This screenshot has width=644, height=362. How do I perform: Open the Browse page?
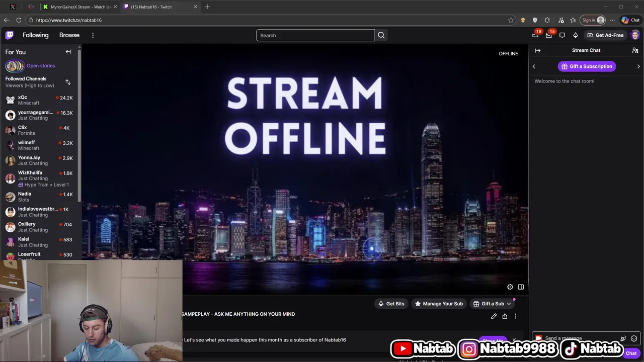[x=69, y=35]
